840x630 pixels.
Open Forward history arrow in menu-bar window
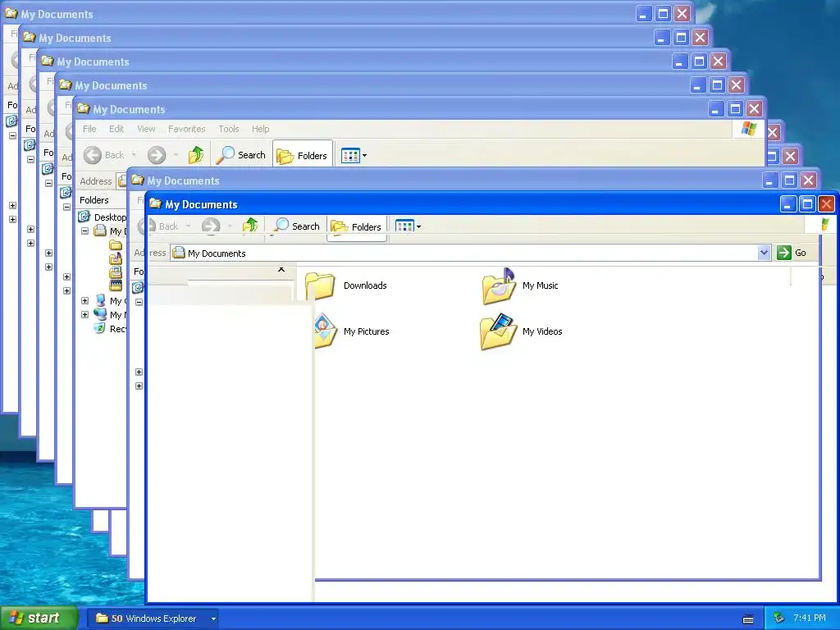(176, 155)
